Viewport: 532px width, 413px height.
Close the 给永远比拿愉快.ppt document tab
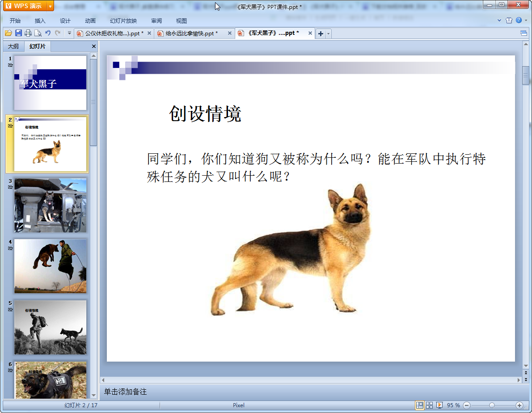[x=230, y=33]
